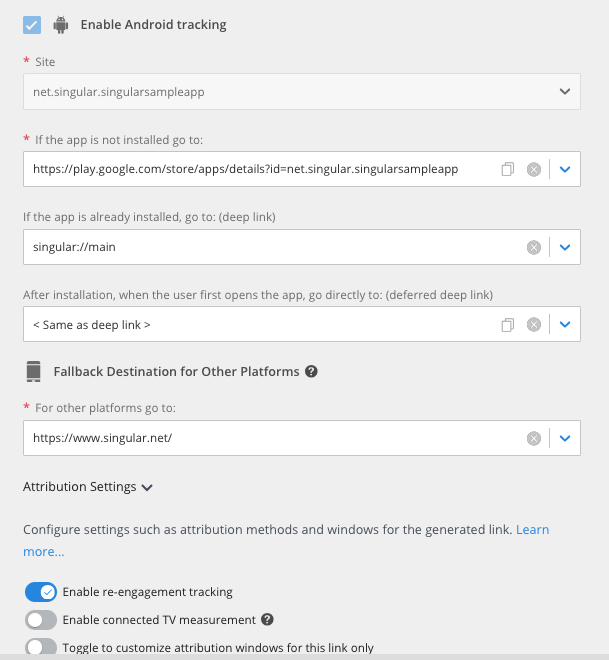Screen dimensions: 609x660
Task: Clear the deferred deep link field
Action: [534, 325]
